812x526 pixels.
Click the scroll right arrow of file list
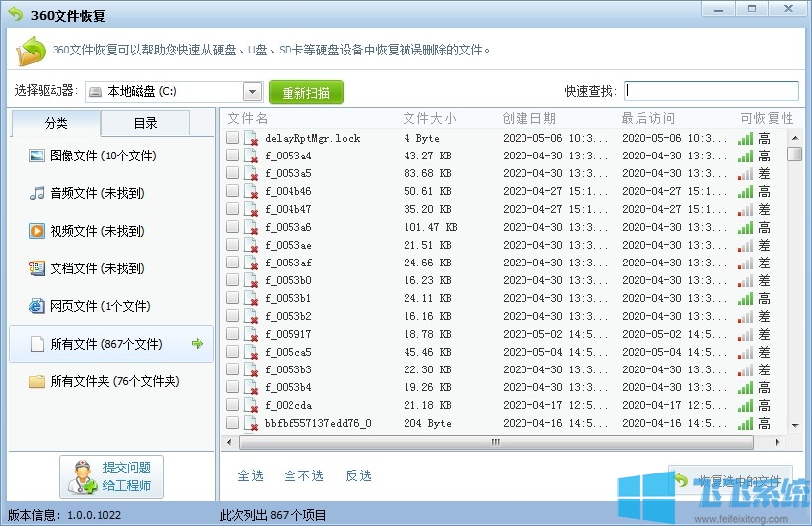pyautogui.click(x=777, y=442)
